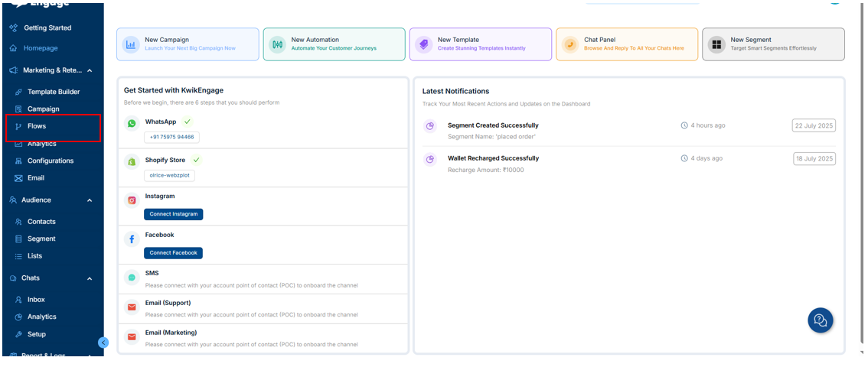Open Flows in the sidebar
This screenshot has height=367, width=868.
coord(37,126)
